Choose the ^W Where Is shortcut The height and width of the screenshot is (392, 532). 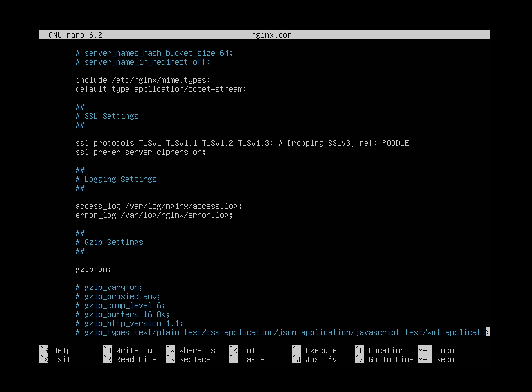pyautogui.click(x=190, y=350)
